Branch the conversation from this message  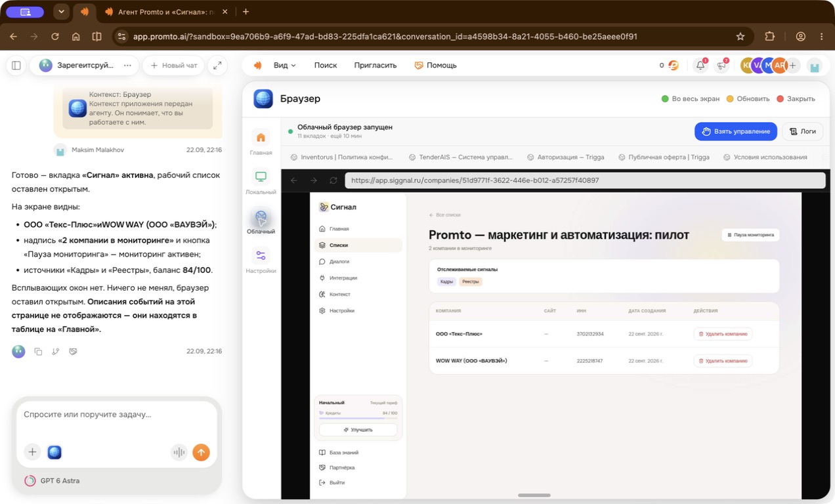point(55,352)
